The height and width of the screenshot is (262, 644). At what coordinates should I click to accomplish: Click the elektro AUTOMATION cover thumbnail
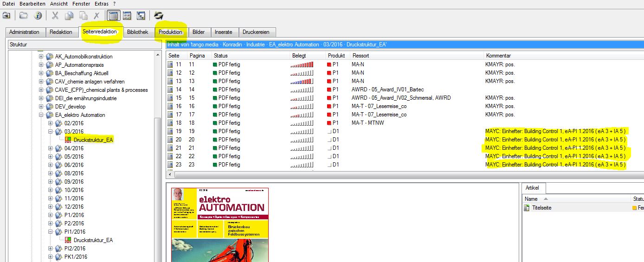pyautogui.click(x=220, y=224)
